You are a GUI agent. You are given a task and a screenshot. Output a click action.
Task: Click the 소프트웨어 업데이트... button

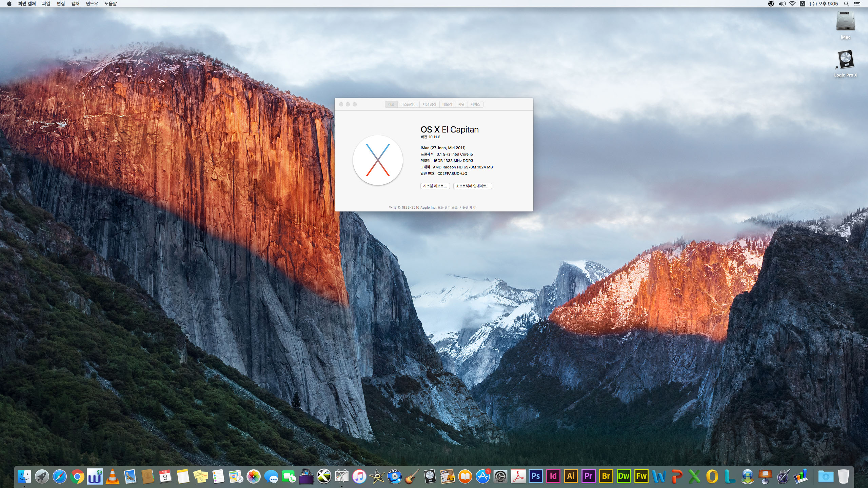pos(473,186)
